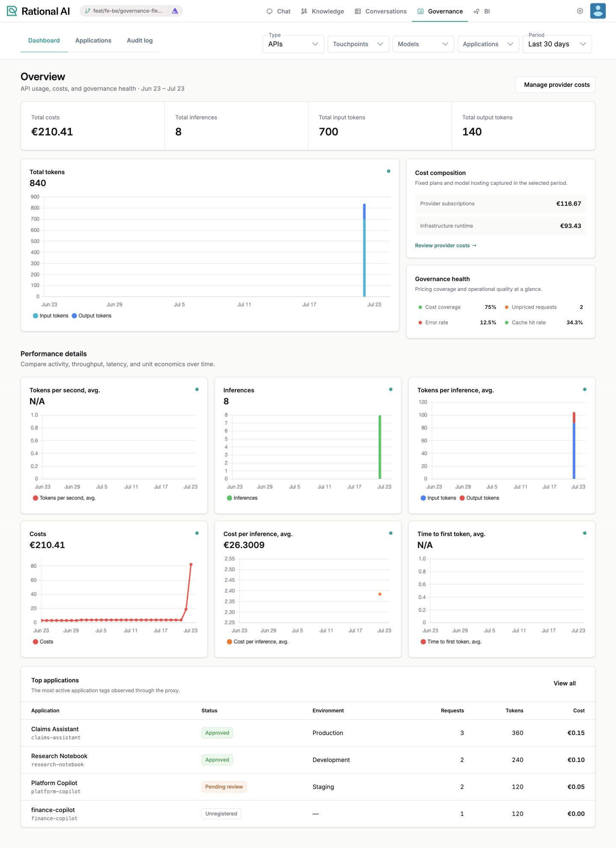Go to the Conversations nav item

[381, 11]
